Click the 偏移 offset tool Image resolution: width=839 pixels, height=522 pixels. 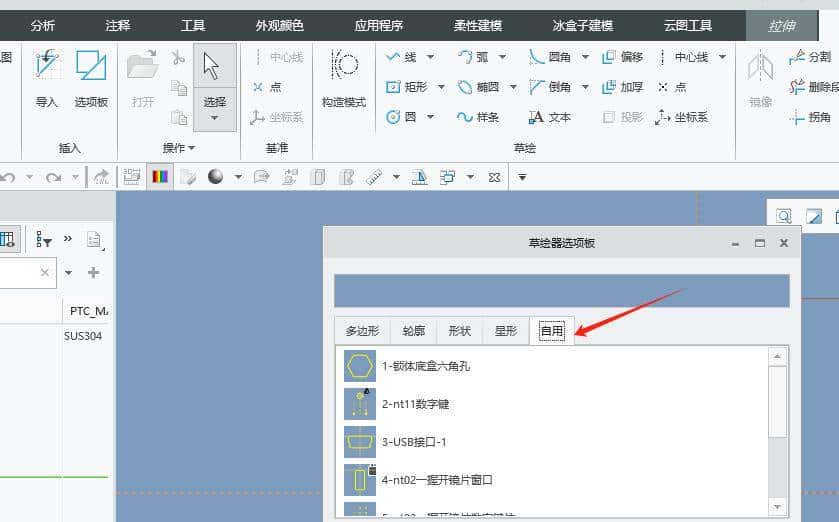coord(622,57)
